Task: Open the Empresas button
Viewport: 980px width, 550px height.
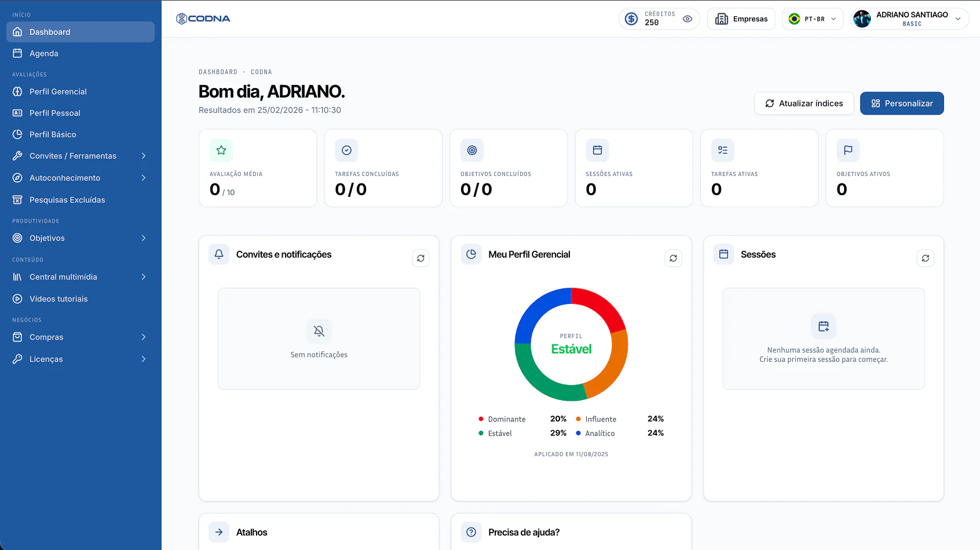Action: [741, 19]
